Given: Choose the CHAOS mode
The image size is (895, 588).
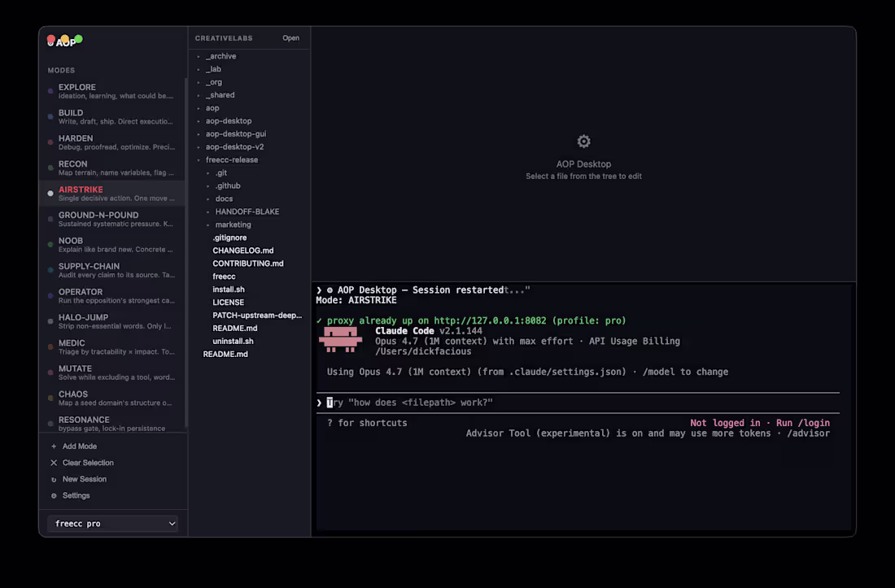Looking at the screenshot, I should click(112, 398).
